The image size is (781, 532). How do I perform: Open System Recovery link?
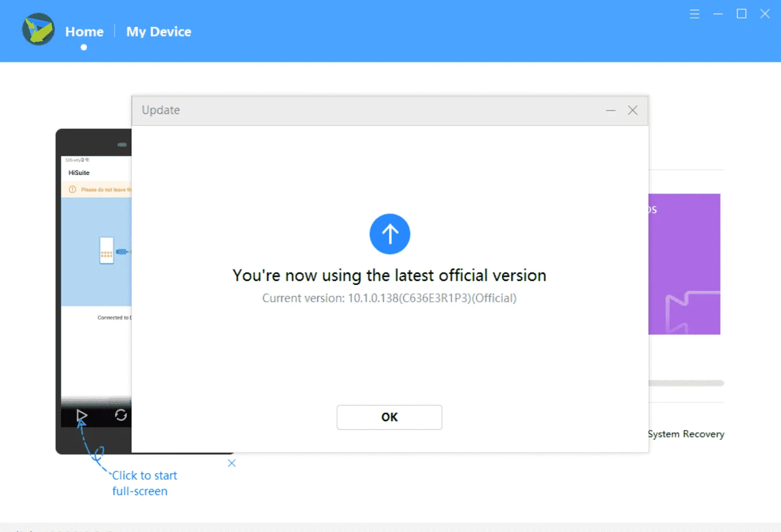click(x=686, y=434)
